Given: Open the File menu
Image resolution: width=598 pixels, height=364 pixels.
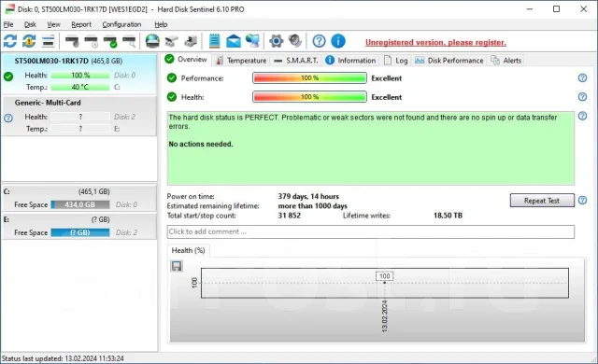Looking at the screenshot, I should coord(8,24).
